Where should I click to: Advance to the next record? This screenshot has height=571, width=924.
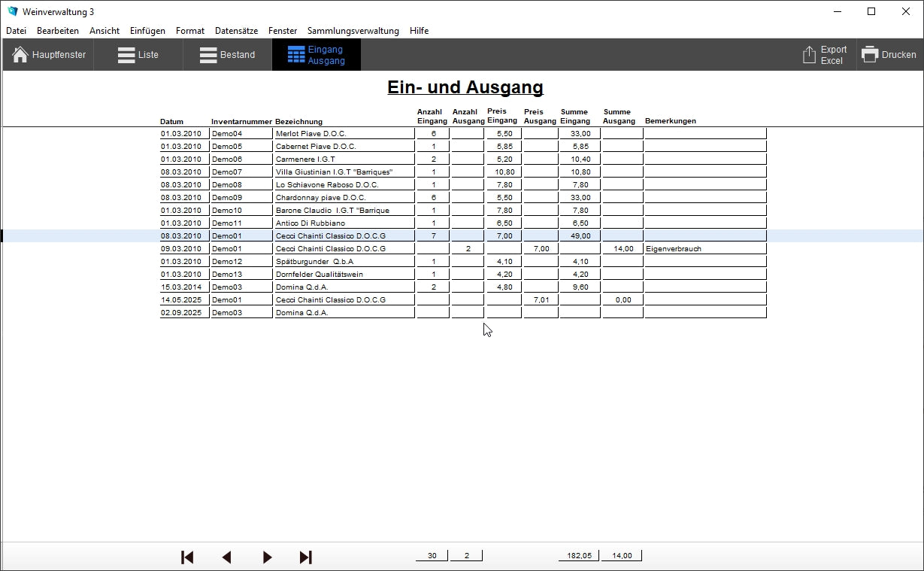coord(267,557)
